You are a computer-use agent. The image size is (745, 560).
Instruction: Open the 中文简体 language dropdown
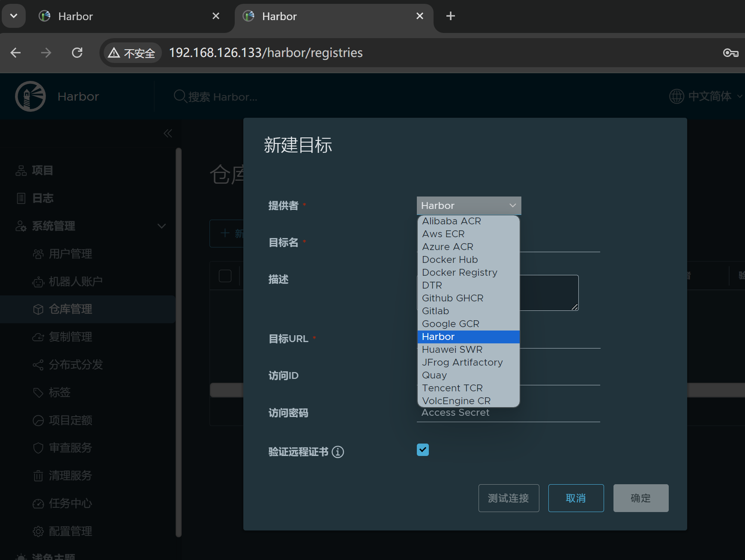[x=706, y=96]
